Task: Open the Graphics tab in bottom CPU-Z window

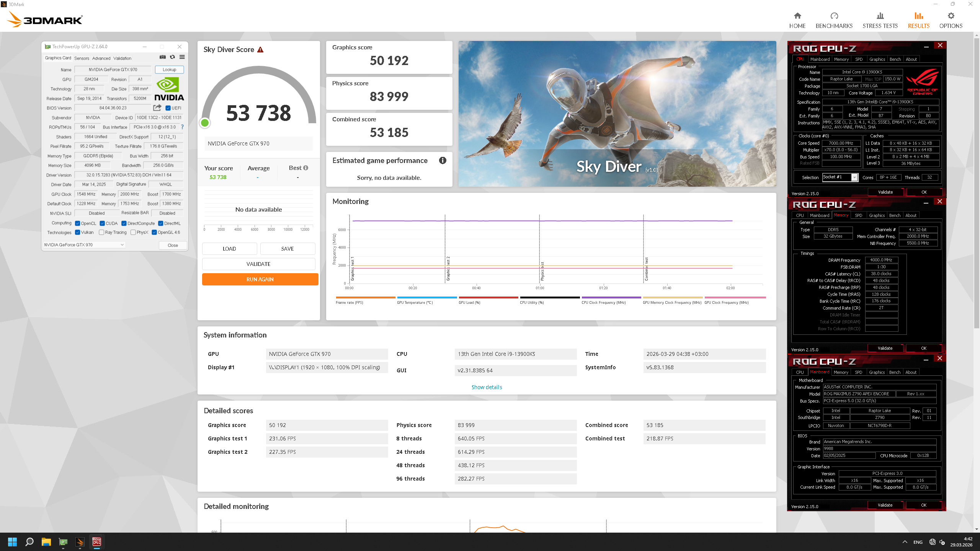Action: click(877, 372)
